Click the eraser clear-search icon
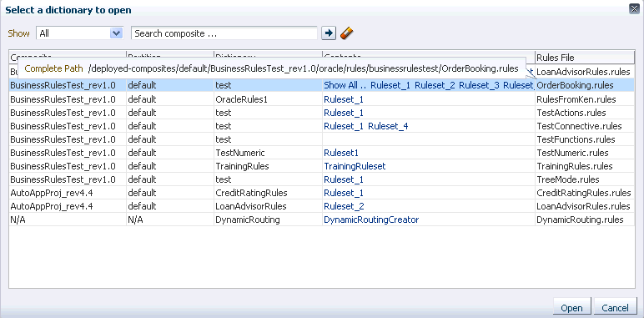 (347, 33)
